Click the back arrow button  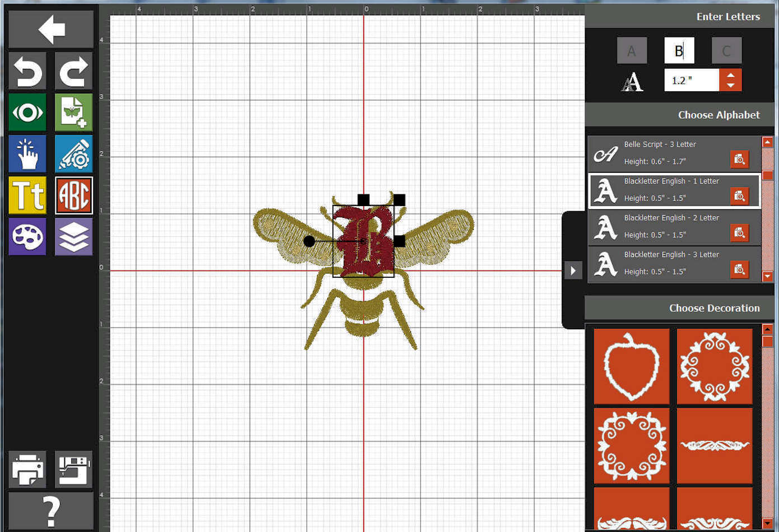(x=51, y=29)
